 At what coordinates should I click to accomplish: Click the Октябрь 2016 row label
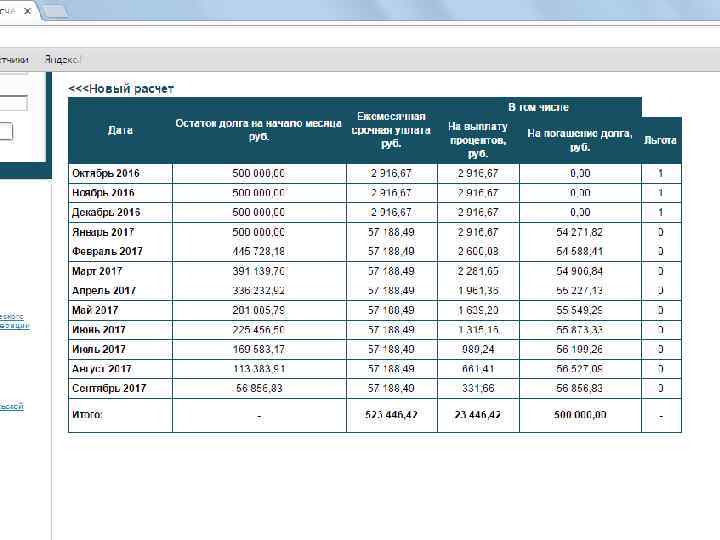[106, 174]
